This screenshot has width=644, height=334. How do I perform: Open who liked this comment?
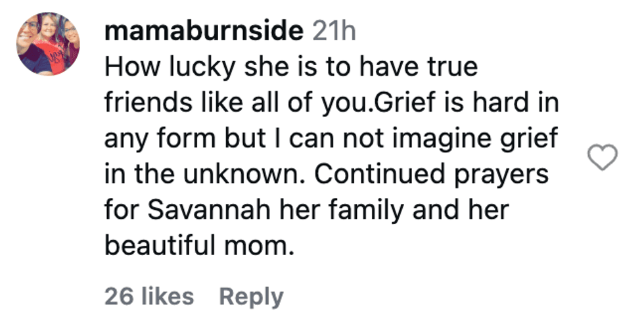click(x=149, y=296)
